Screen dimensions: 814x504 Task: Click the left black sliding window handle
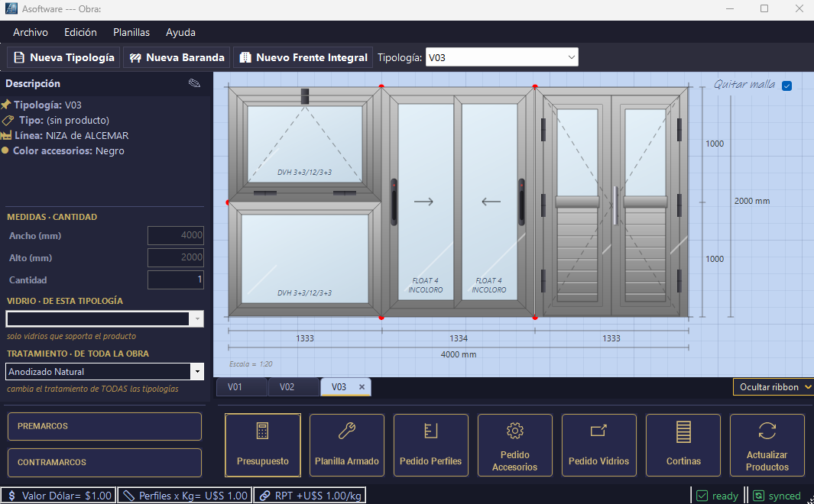click(394, 202)
